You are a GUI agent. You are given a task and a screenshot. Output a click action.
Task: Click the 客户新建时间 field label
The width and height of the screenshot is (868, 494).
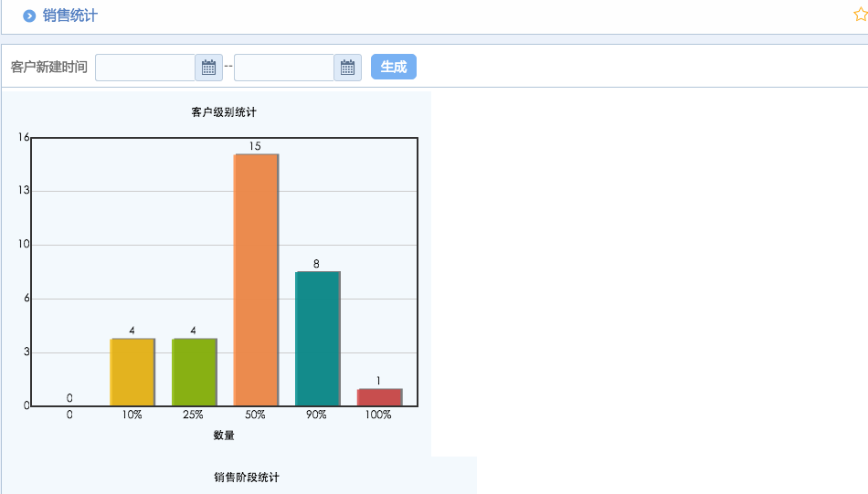click(49, 68)
